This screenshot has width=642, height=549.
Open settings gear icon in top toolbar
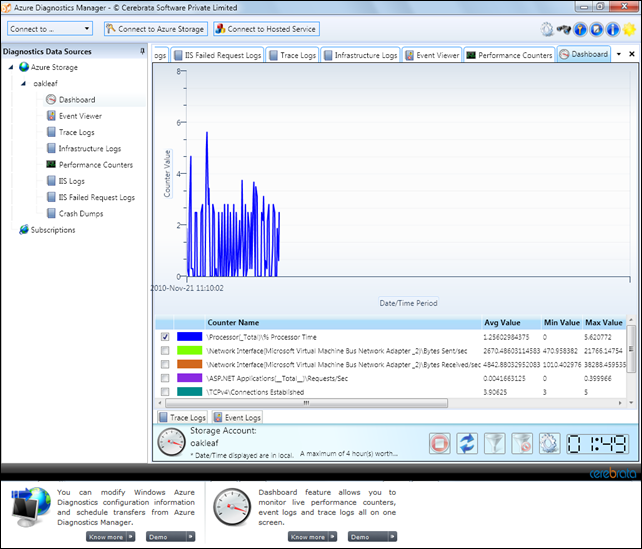(547, 29)
